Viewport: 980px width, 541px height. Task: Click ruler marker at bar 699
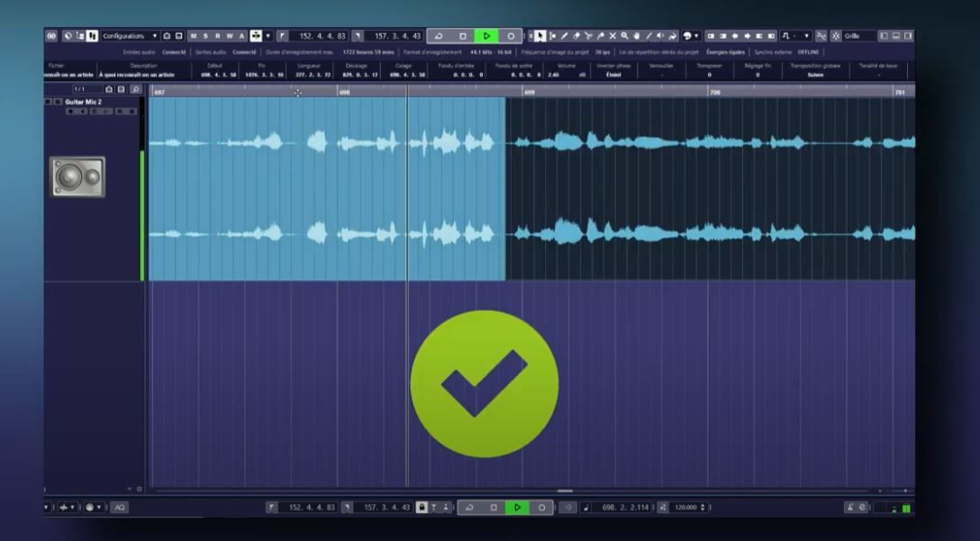click(x=530, y=93)
